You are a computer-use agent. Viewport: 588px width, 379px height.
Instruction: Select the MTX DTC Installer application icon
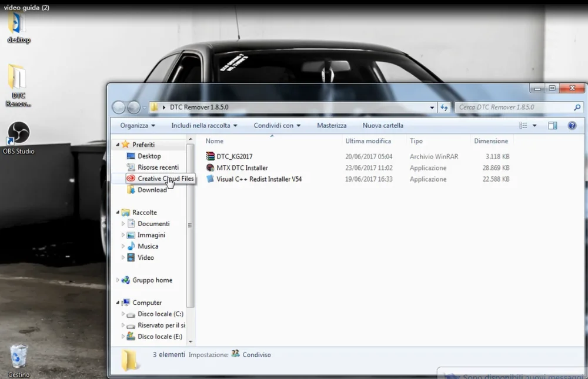210,167
